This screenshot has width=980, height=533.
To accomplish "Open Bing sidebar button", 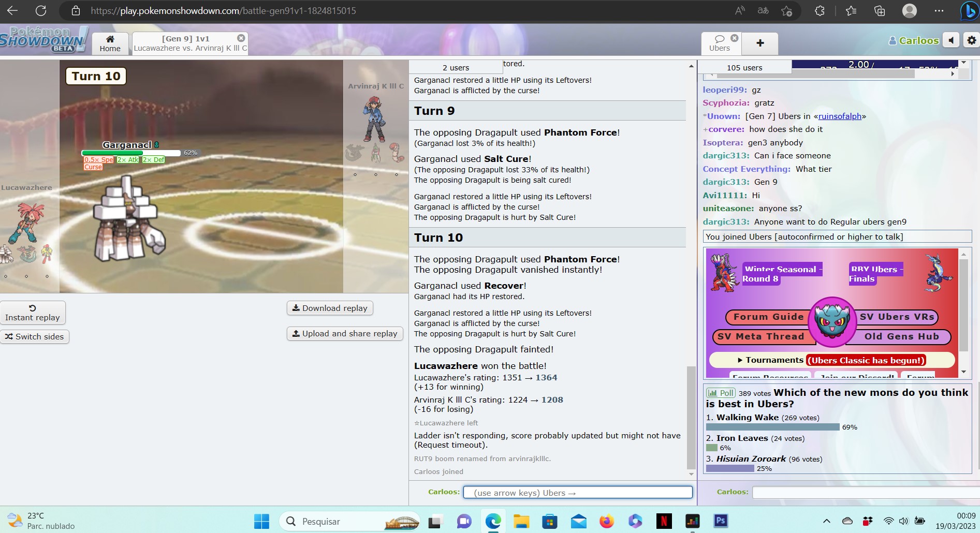I will pos(969,11).
